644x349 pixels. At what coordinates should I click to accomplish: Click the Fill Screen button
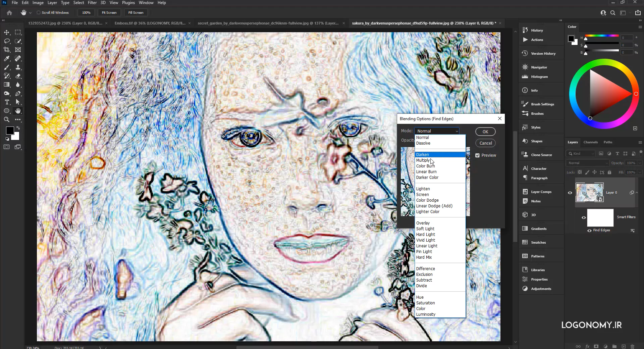pyautogui.click(x=136, y=13)
